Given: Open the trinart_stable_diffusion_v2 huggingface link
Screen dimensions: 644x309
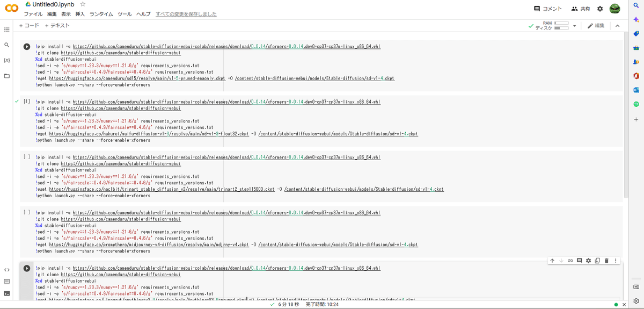Looking at the screenshot, I should (162, 189).
